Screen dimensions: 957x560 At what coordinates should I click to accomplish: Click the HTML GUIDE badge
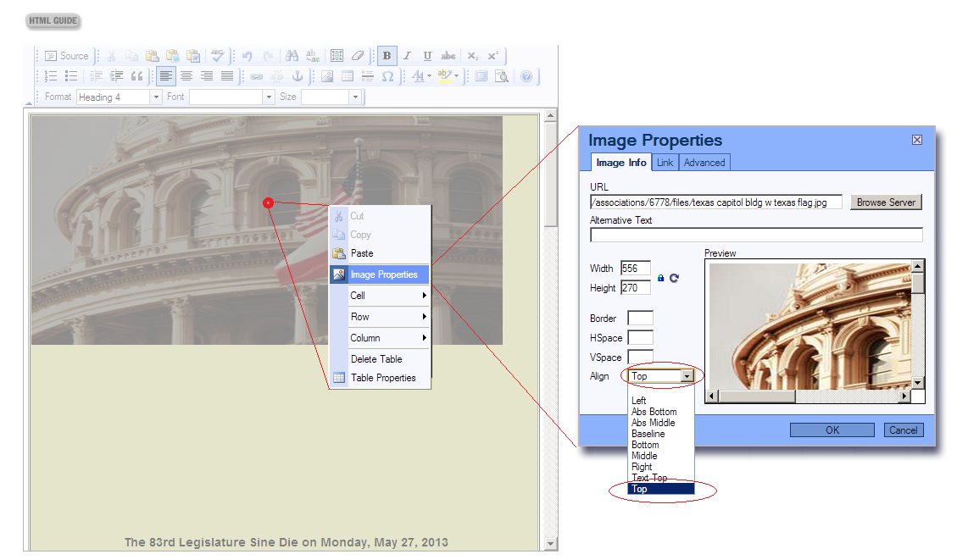[53, 20]
